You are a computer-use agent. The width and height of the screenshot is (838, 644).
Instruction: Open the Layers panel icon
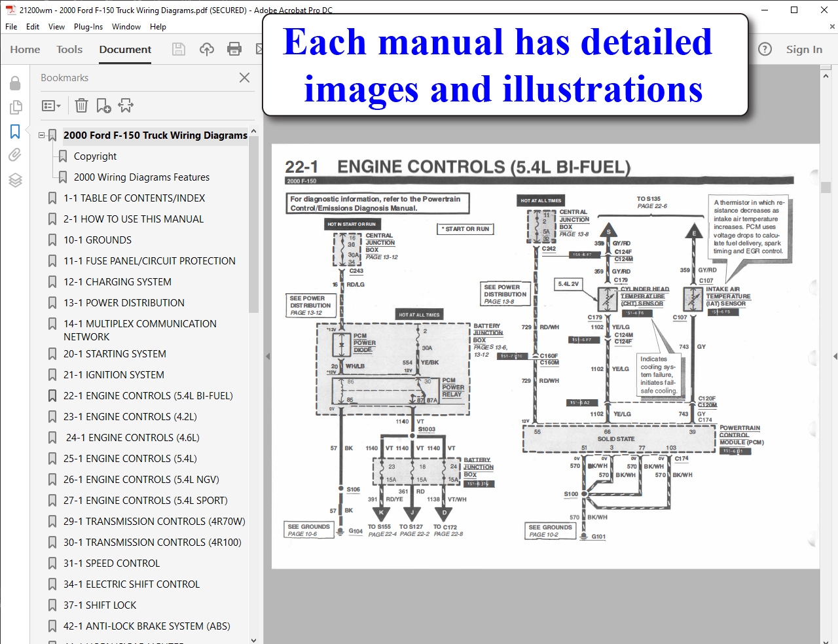(15, 180)
